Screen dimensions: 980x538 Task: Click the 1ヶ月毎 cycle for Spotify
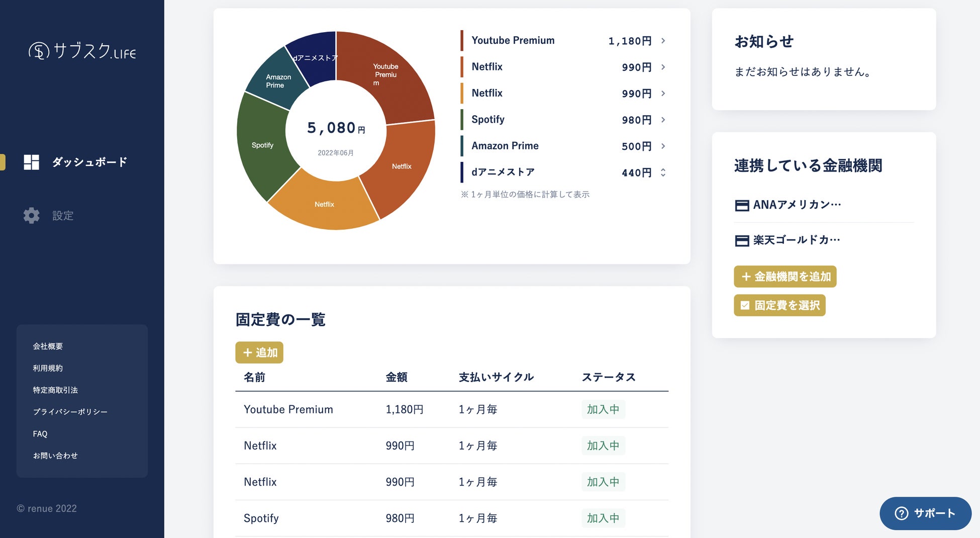click(478, 518)
